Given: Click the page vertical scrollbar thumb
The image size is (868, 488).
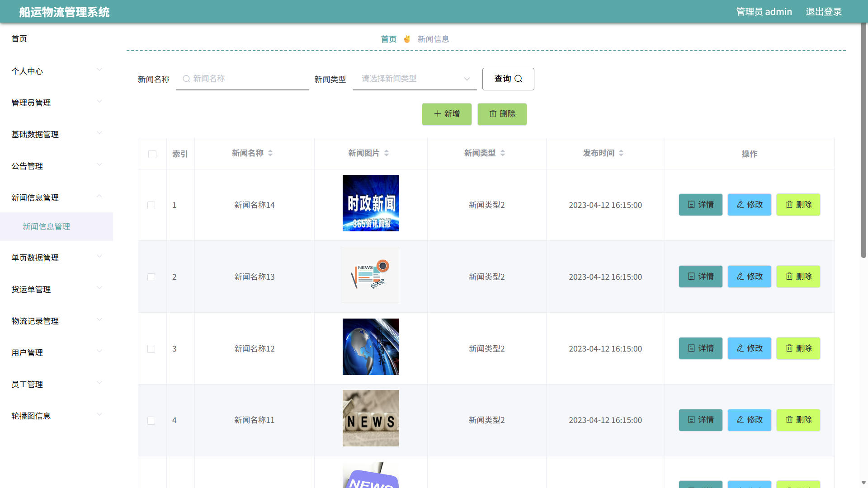Looking at the screenshot, I should pos(863,140).
